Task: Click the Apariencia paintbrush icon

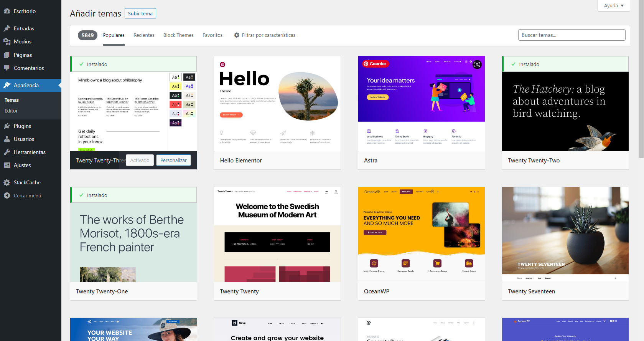Action: [7, 85]
